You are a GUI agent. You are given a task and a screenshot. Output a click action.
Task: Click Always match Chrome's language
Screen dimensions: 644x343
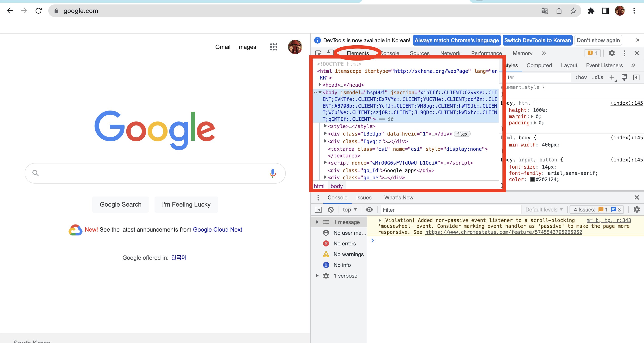456,40
